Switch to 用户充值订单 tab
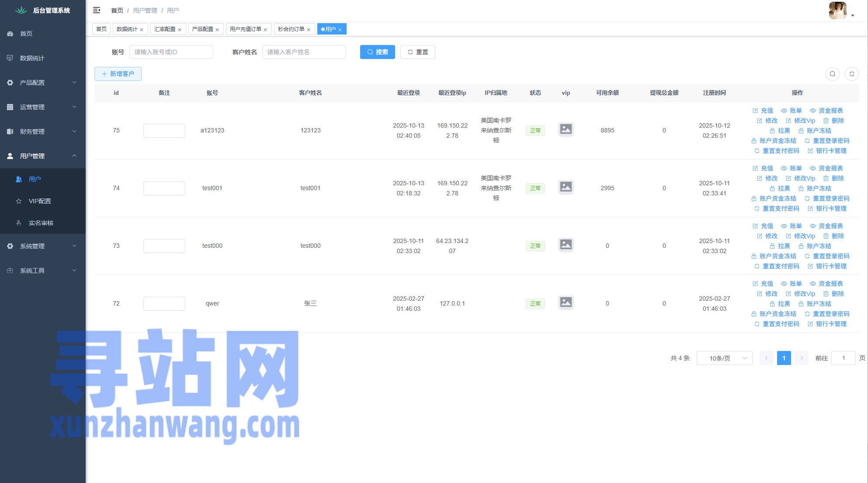The image size is (868, 483). point(245,29)
